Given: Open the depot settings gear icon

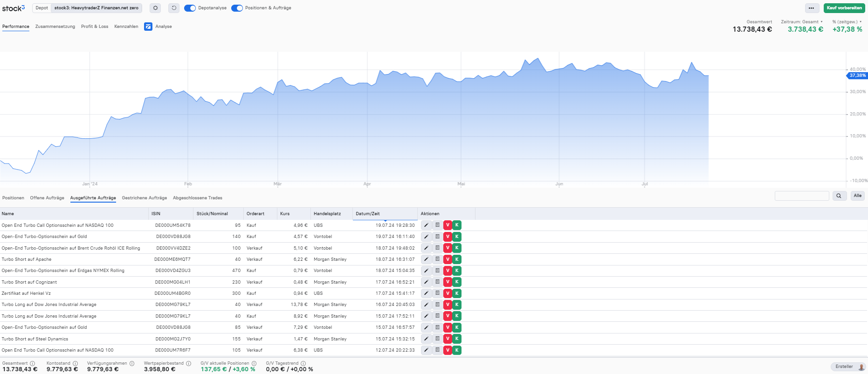Looking at the screenshot, I should [156, 8].
